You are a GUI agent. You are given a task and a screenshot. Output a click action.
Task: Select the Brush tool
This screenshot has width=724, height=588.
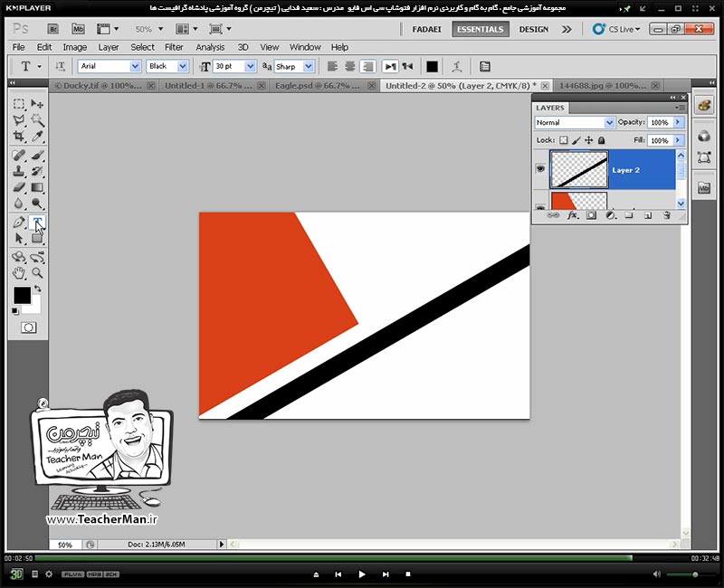pyautogui.click(x=37, y=155)
